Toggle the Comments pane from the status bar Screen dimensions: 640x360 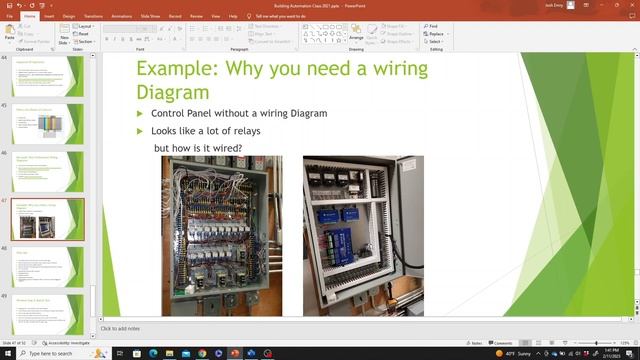tap(500, 343)
